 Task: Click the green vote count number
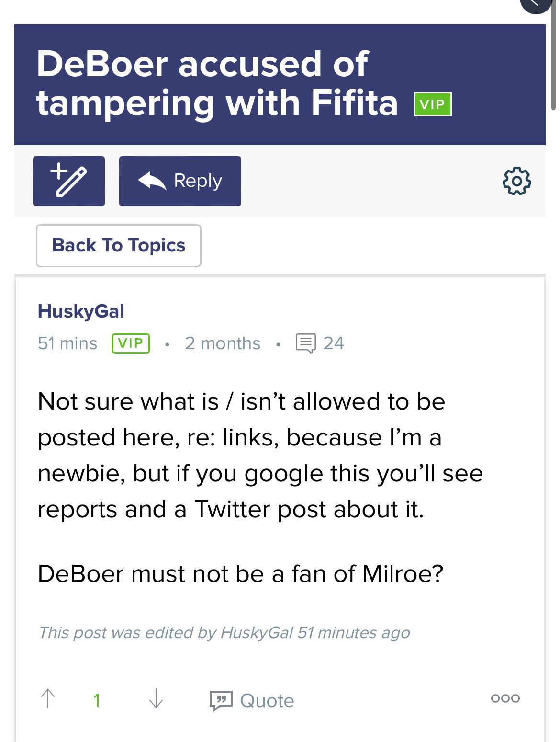click(x=97, y=700)
